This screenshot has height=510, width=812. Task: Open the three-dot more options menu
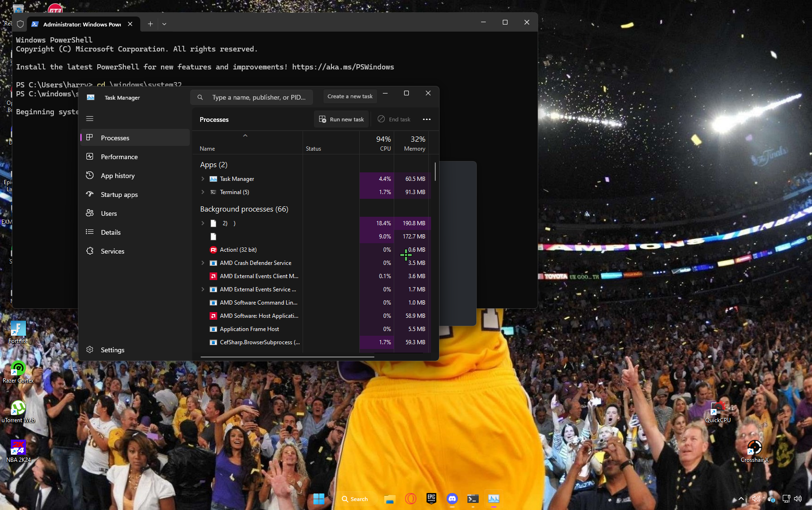[x=427, y=119]
